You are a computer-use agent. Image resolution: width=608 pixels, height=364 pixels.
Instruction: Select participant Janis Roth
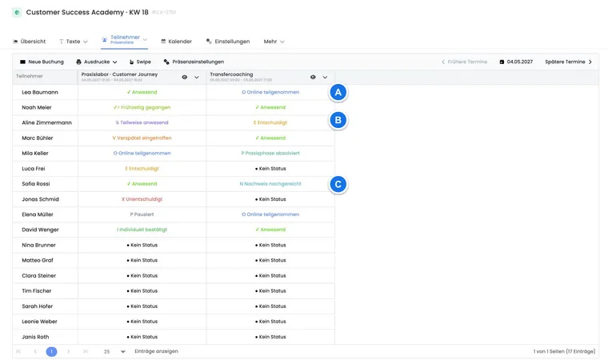35,337
